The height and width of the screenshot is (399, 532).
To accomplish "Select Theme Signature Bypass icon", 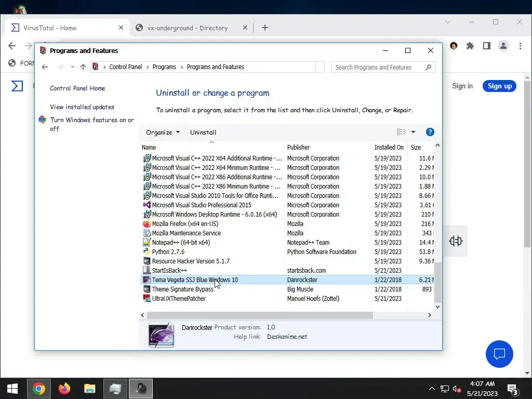I will tap(147, 289).
